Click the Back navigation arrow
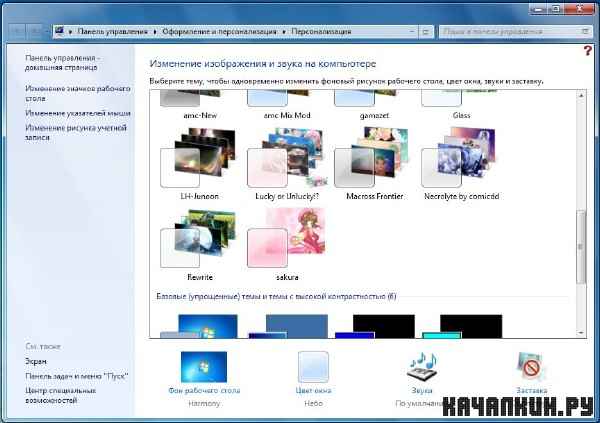The height and width of the screenshot is (423, 600). (x=16, y=31)
